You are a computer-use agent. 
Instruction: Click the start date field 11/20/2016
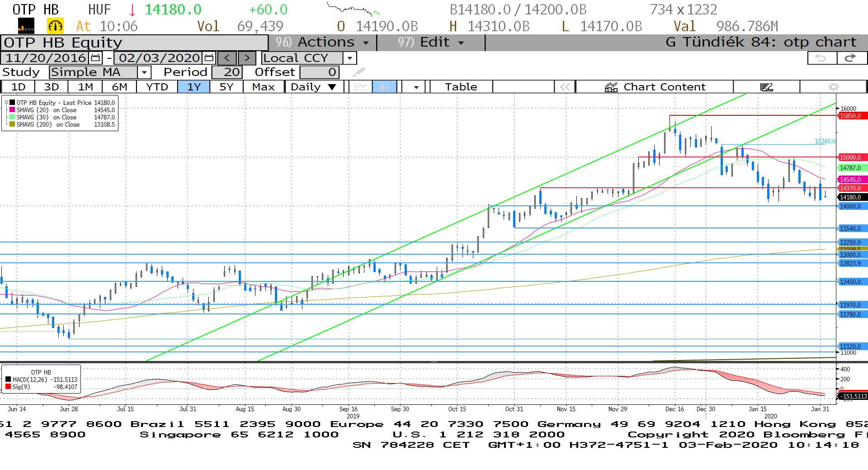point(46,58)
